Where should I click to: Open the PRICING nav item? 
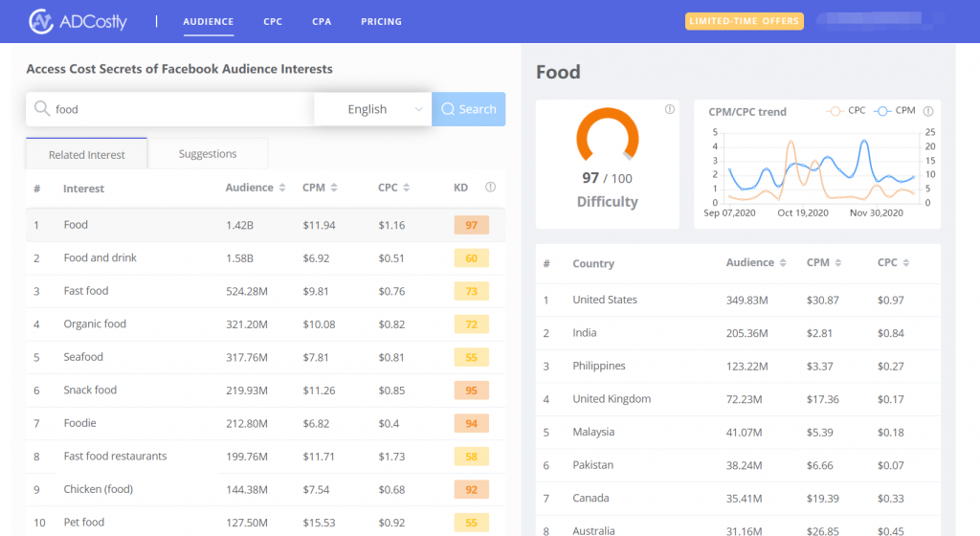click(x=381, y=21)
